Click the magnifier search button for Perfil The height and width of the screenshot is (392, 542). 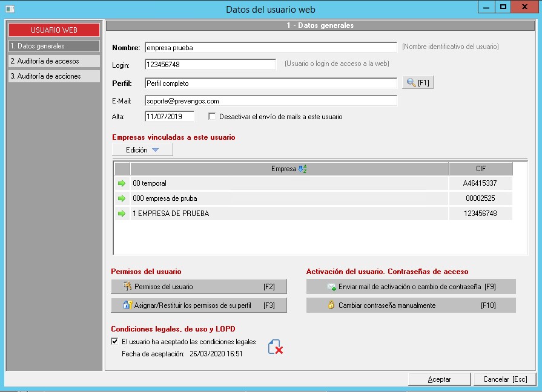(x=418, y=83)
